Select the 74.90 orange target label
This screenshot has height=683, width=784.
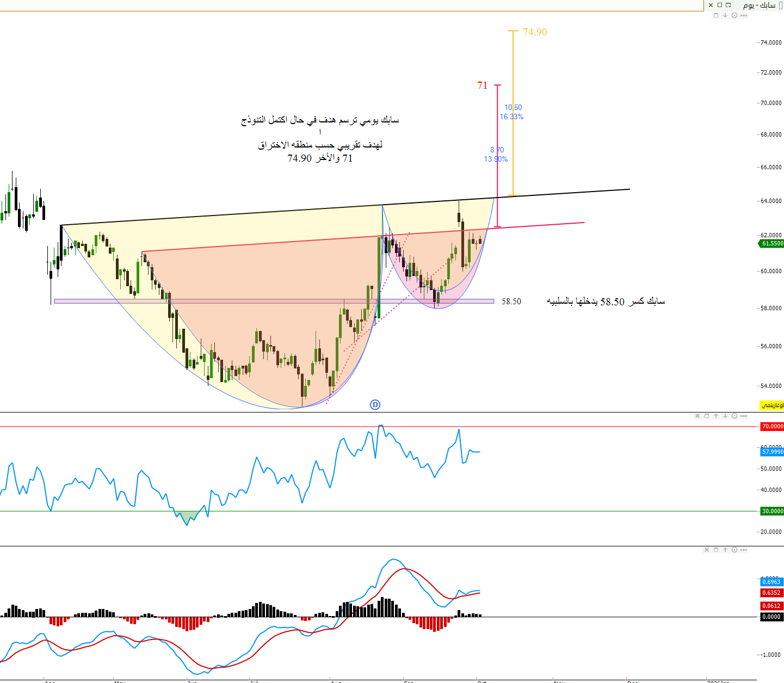click(535, 32)
